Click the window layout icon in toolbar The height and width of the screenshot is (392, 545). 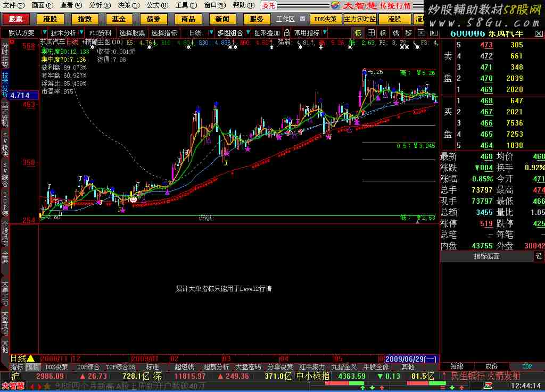422,33
